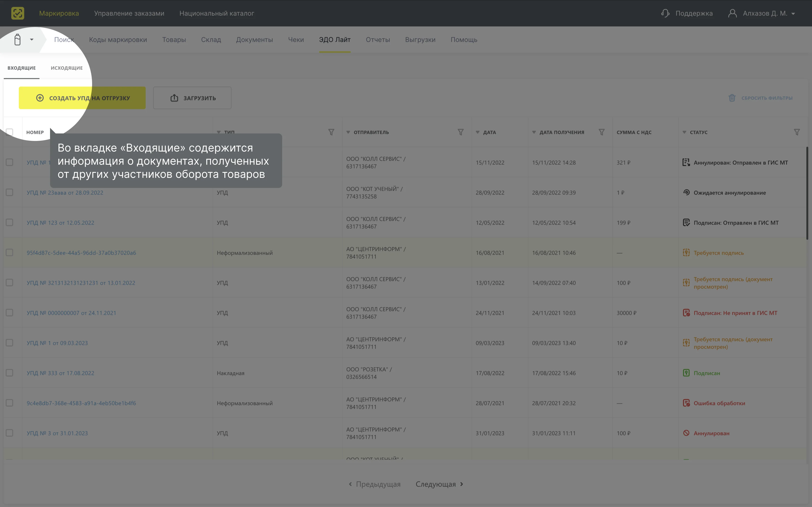812x507 pixels.
Task: Click the Аннулирован: Отправлен в ГИС МТ status icon
Action: click(686, 162)
